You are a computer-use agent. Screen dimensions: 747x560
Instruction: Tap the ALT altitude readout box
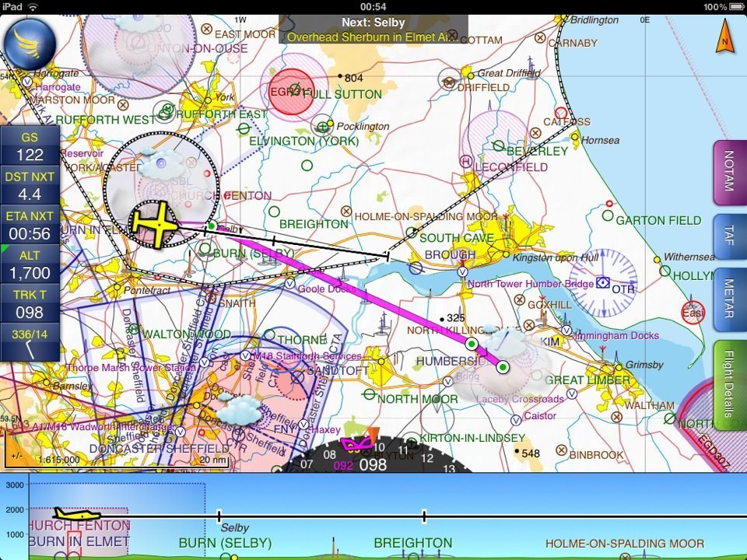coord(30,265)
